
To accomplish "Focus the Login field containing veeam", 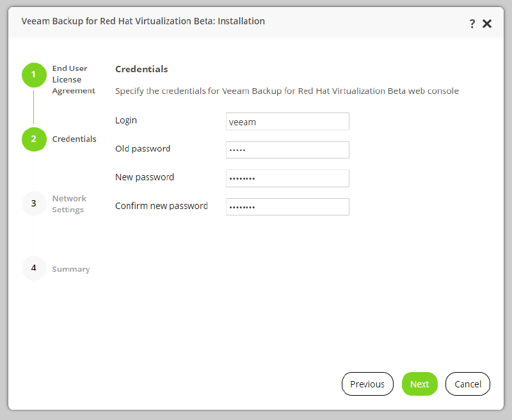I will [x=287, y=121].
